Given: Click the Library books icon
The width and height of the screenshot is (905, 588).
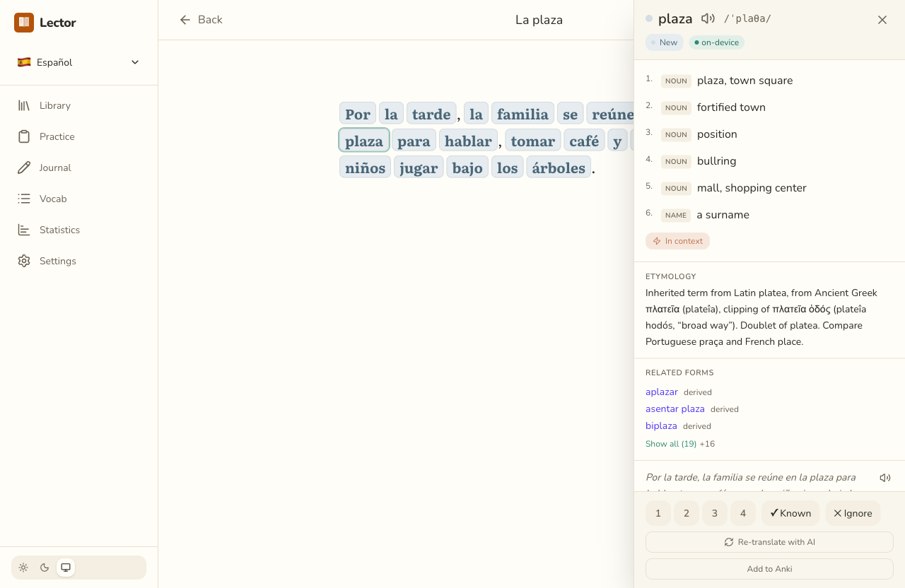Looking at the screenshot, I should coord(24,105).
